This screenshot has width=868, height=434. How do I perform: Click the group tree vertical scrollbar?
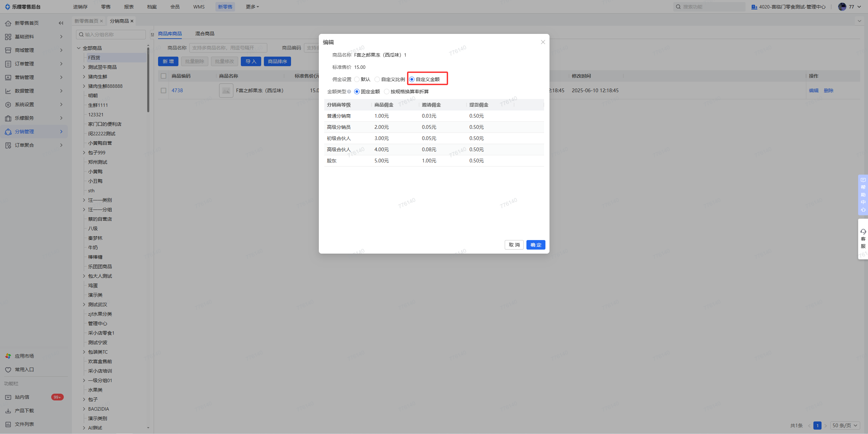point(148,80)
